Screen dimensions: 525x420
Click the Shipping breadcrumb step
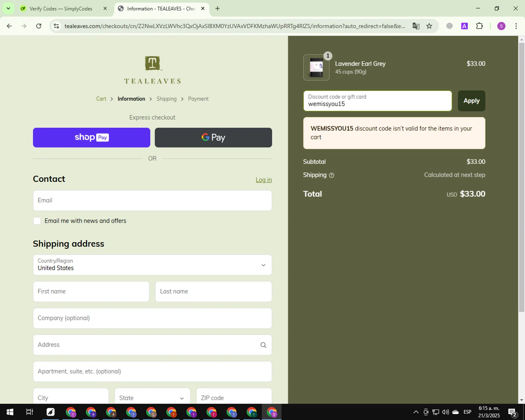point(167,99)
